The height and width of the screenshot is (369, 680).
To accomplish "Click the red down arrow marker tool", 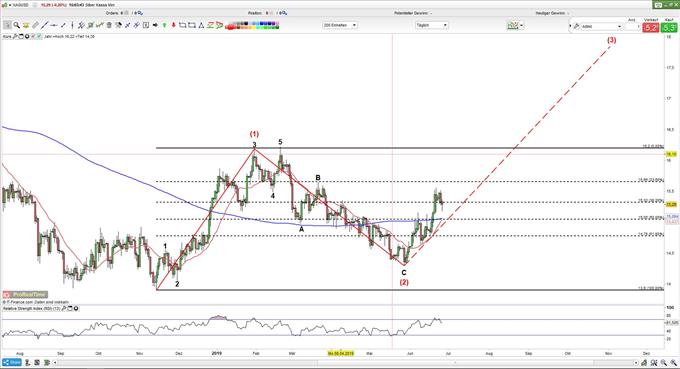I will [173, 25].
